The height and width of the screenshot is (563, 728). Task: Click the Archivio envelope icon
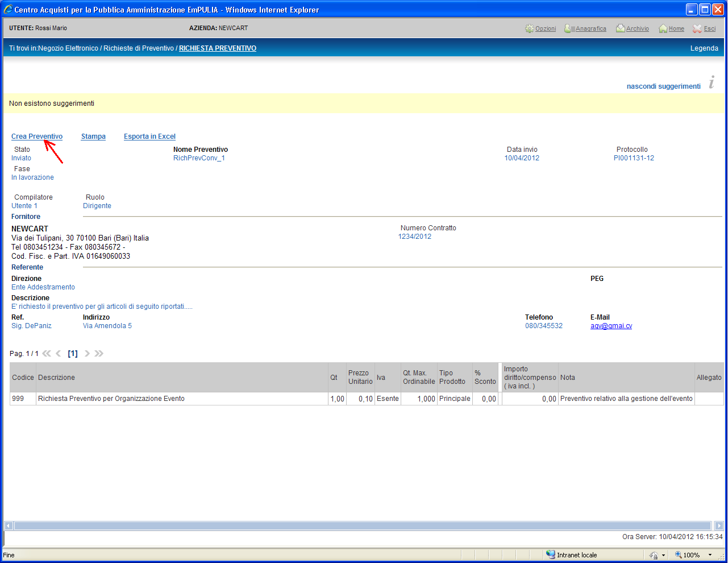coord(621,28)
